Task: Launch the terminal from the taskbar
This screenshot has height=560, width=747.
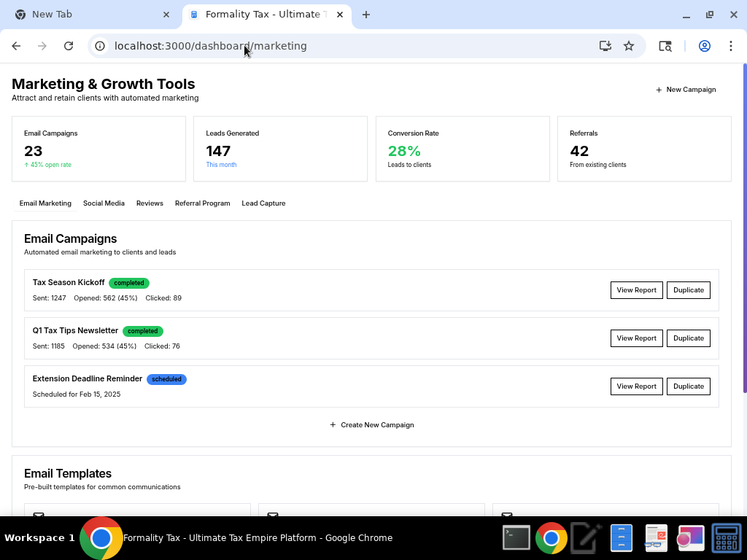Action: [x=516, y=538]
